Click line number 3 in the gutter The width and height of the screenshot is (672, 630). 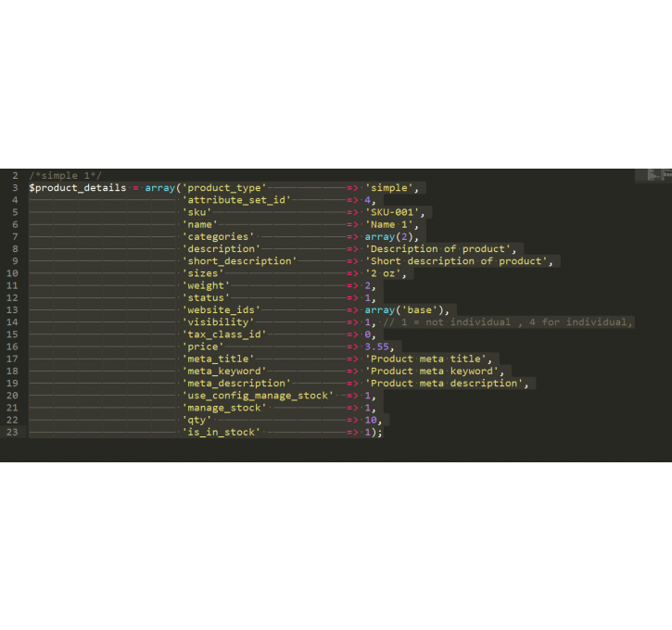click(x=15, y=187)
